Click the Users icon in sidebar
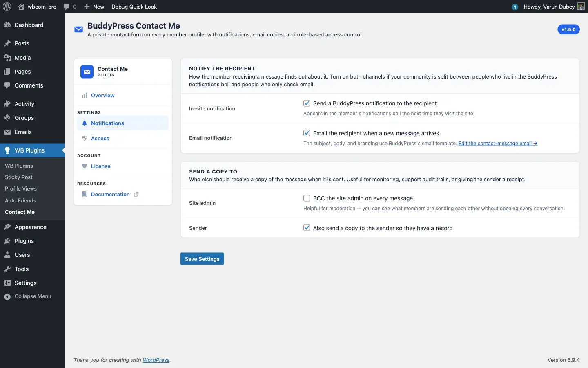 pos(7,255)
